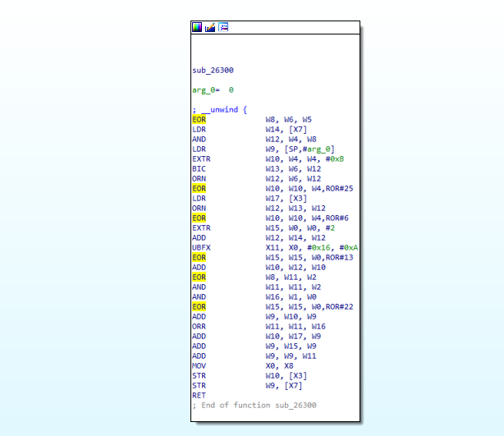Click the 'arg_0= 0' stack variable line
The height and width of the screenshot is (436, 504).
tap(213, 90)
